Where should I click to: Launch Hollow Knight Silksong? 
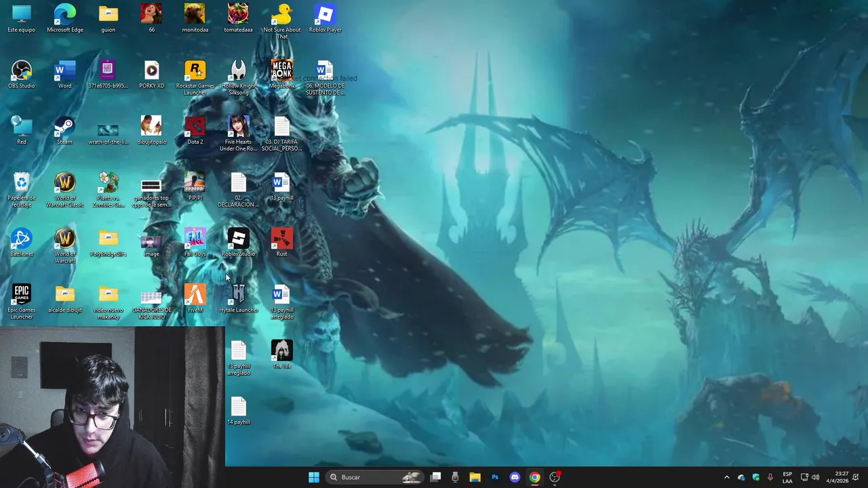click(x=238, y=77)
